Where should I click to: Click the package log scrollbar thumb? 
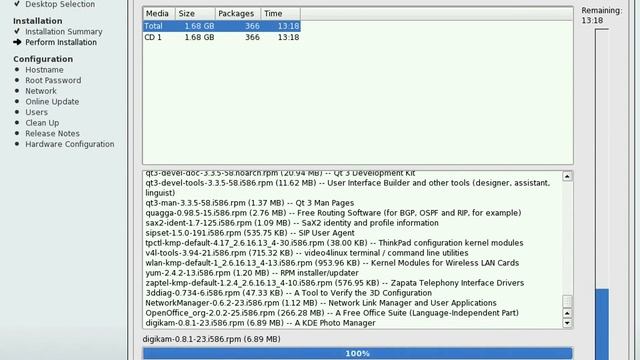coord(567,301)
